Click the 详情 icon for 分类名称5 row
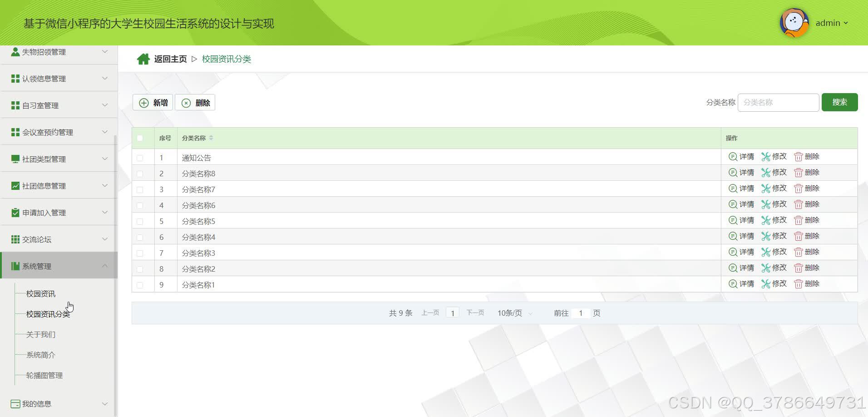868x417 pixels. coord(733,220)
